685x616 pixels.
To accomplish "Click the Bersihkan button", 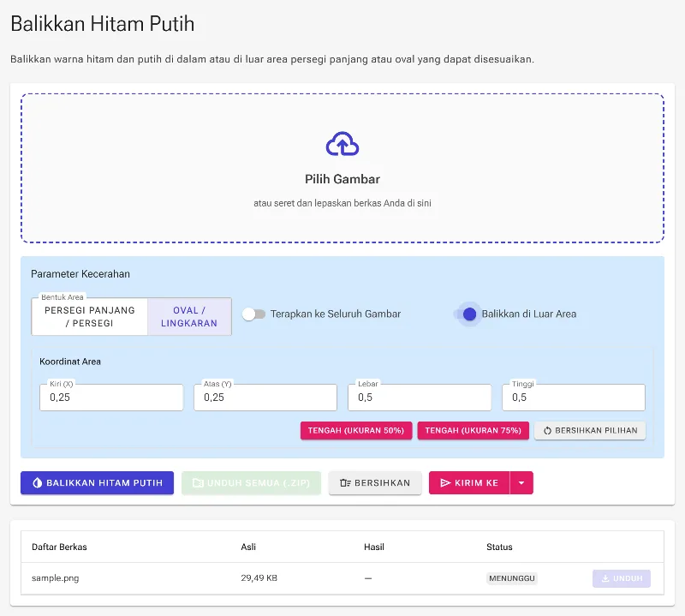I will coord(375,482).
